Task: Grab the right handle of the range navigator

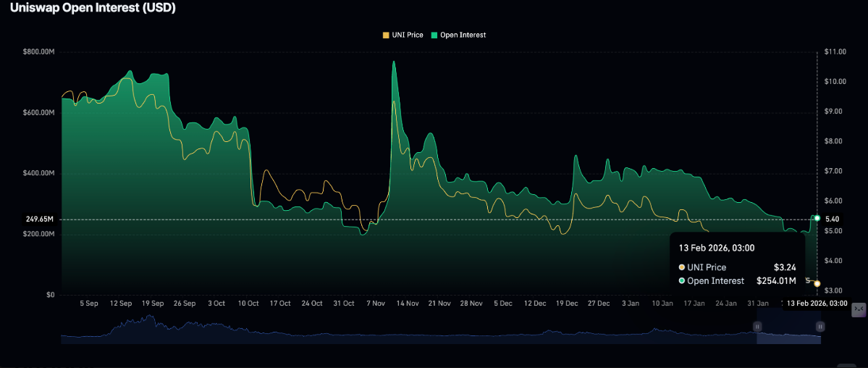Action: (x=820, y=327)
